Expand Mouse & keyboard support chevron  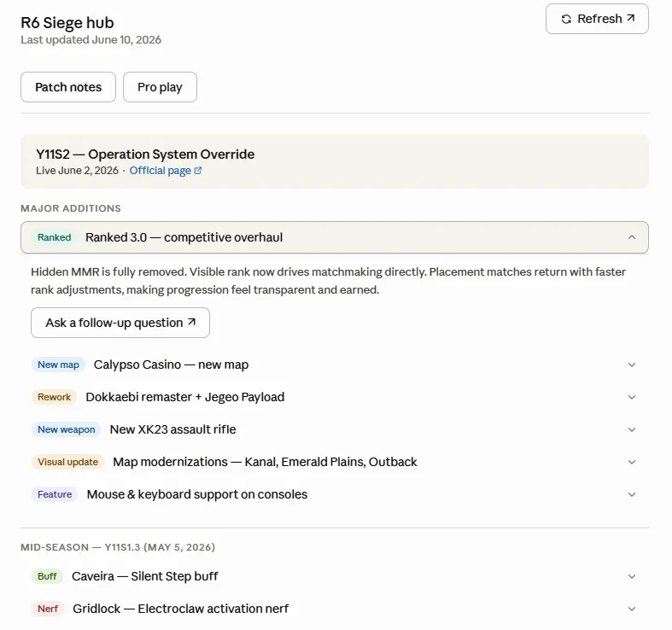point(631,494)
